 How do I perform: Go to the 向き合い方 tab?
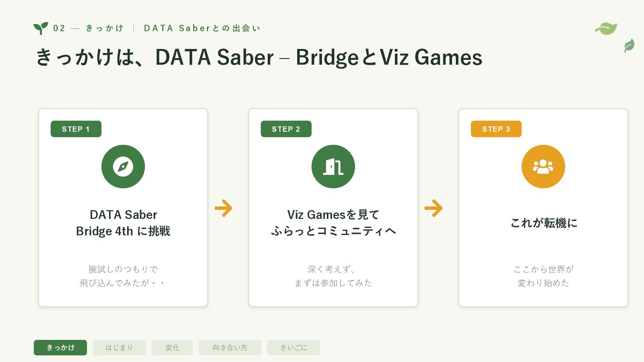pos(230,348)
